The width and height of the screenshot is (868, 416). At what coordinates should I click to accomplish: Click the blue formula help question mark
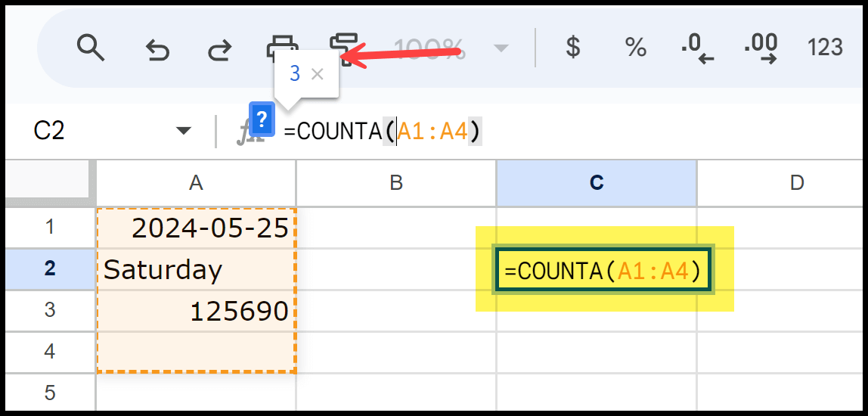tap(262, 119)
